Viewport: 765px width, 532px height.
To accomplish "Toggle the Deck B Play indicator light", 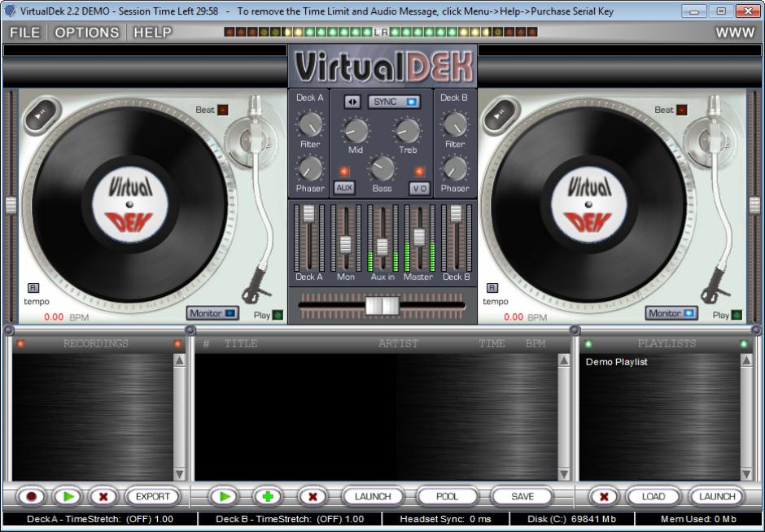I will [x=737, y=315].
